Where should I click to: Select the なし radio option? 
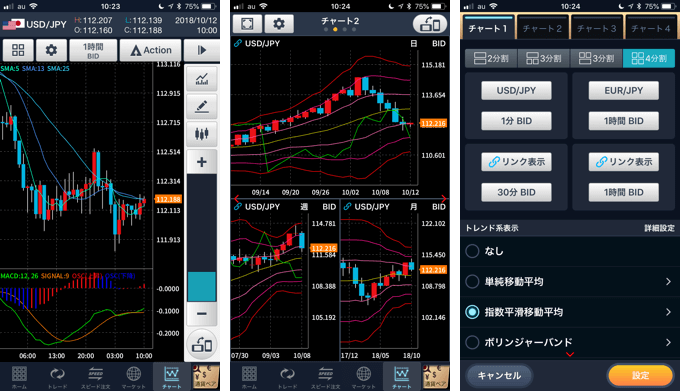pos(472,251)
